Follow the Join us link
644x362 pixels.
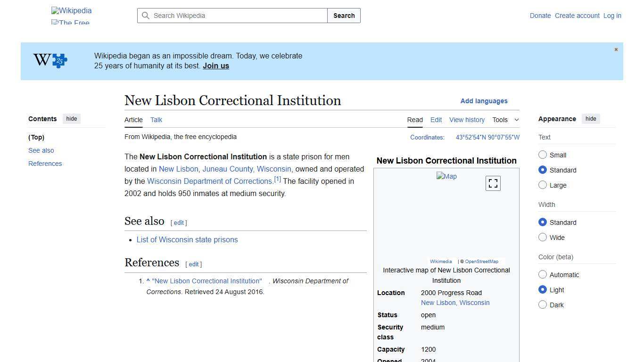215,66
